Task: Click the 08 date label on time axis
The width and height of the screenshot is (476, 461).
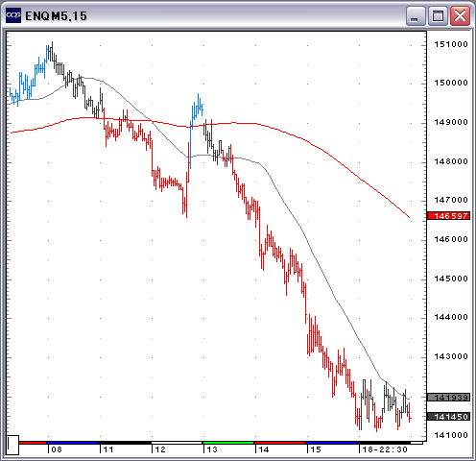Action: pyautogui.click(x=57, y=449)
